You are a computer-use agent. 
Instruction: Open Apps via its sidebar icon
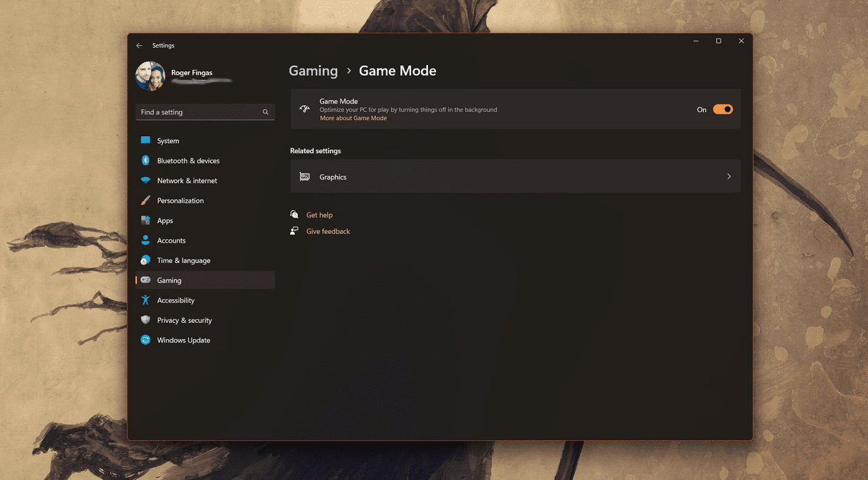[x=145, y=220]
